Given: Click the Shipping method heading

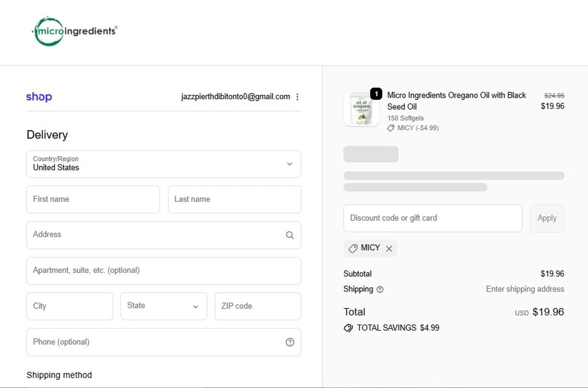Looking at the screenshot, I should 59,375.
